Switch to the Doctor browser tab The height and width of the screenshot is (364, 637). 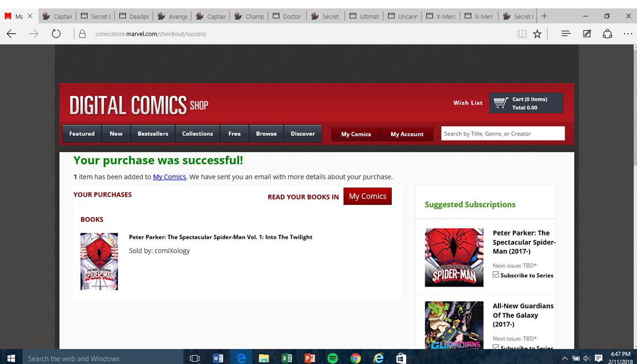[287, 16]
